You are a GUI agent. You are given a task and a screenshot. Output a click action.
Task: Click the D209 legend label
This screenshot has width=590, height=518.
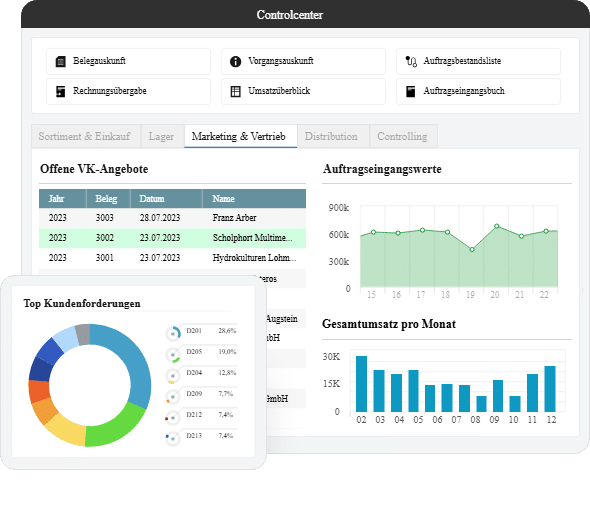pyautogui.click(x=194, y=394)
